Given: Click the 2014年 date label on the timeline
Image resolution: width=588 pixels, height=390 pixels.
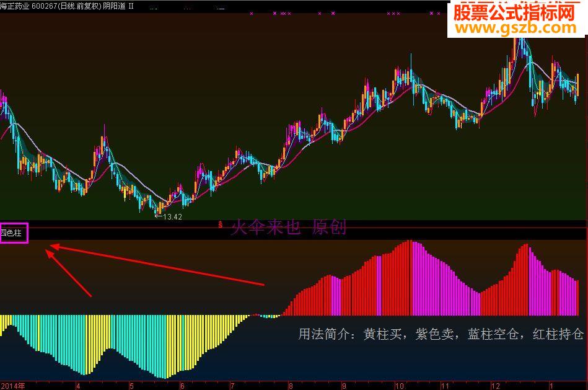Looking at the screenshot, I should tap(13, 386).
